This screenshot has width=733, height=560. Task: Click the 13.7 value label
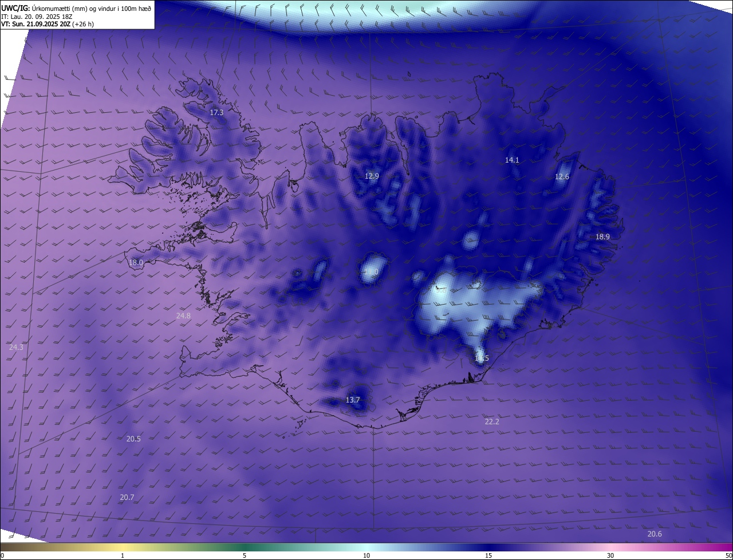click(353, 400)
